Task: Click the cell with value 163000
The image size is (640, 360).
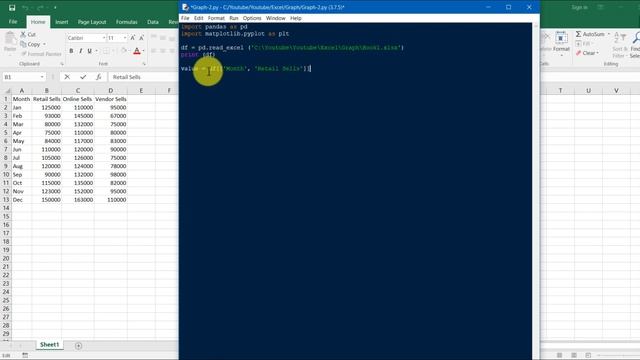Action: pyautogui.click(x=78, y=200)
